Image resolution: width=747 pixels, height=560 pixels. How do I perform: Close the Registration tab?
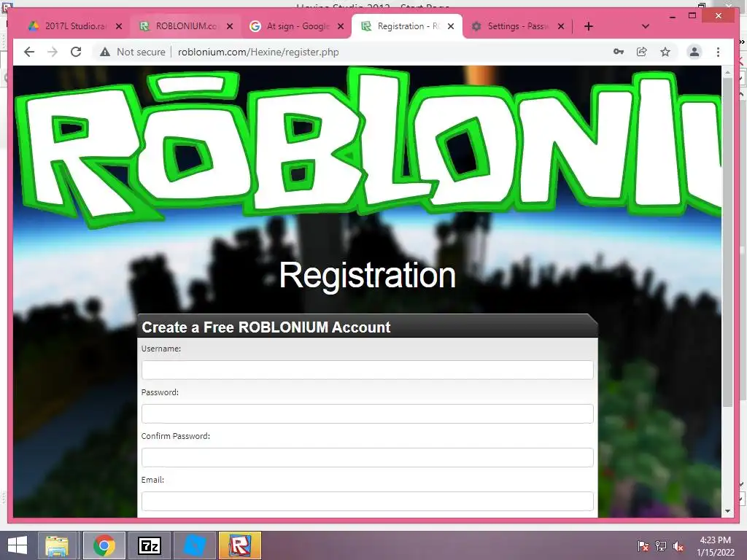[x=451, y=26]
